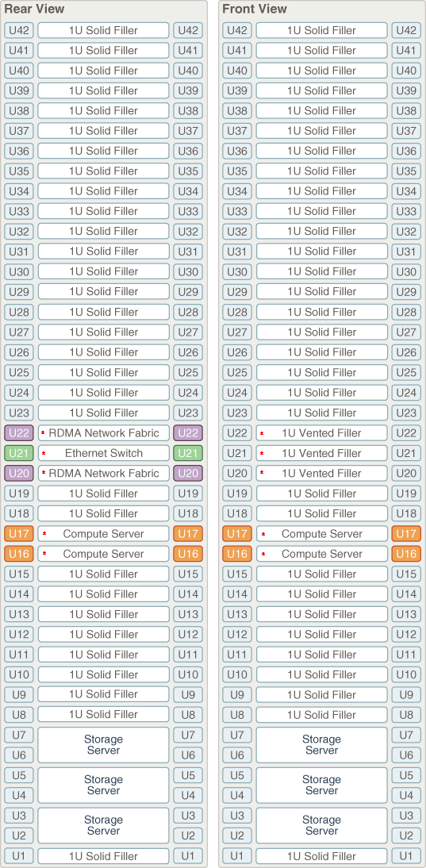Open Storage Server spanning U4-U5 in Front View
Screen dimensions: 426x868
tap(321, 785)
